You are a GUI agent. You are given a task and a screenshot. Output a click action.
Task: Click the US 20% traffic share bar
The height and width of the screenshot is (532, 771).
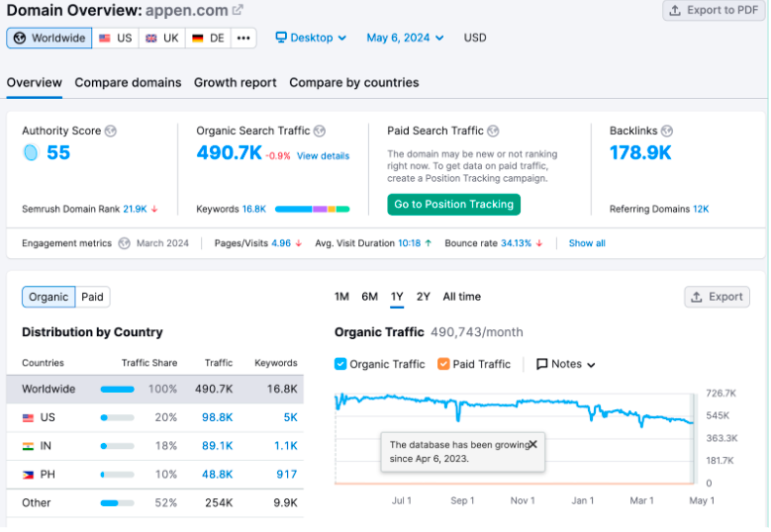tap(117, 418)
